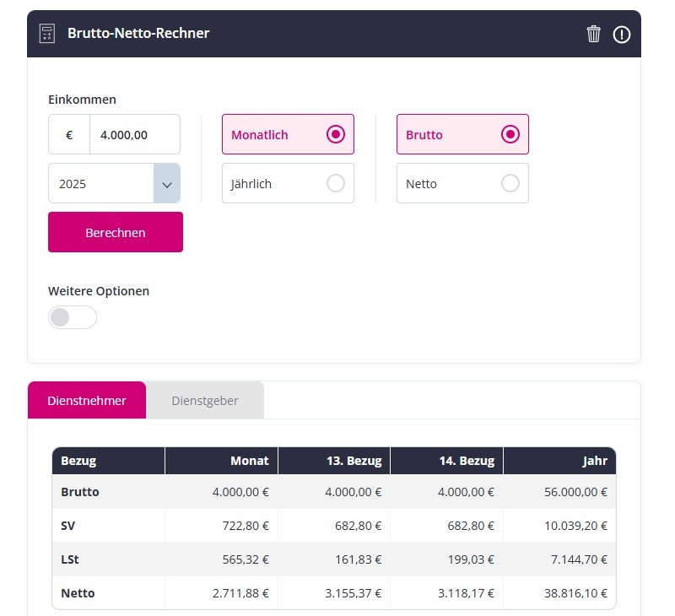The height and width of the screenshot is (616, 675).
Task: Click the euro symbol beside the income field
Action: tap(69, 135)
